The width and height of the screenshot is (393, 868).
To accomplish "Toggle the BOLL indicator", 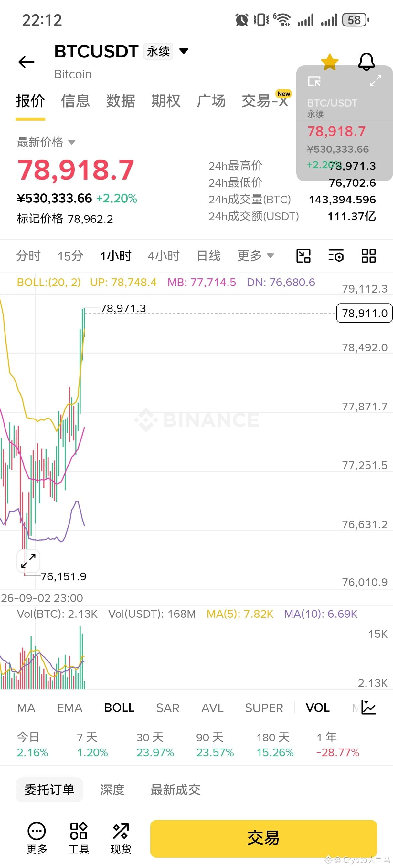I will click(119, 708).
